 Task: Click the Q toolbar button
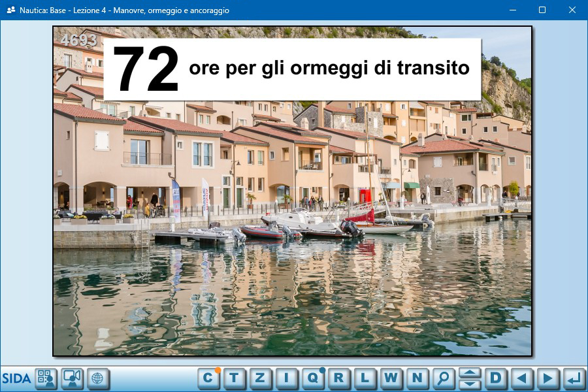(x=312, y=378)
